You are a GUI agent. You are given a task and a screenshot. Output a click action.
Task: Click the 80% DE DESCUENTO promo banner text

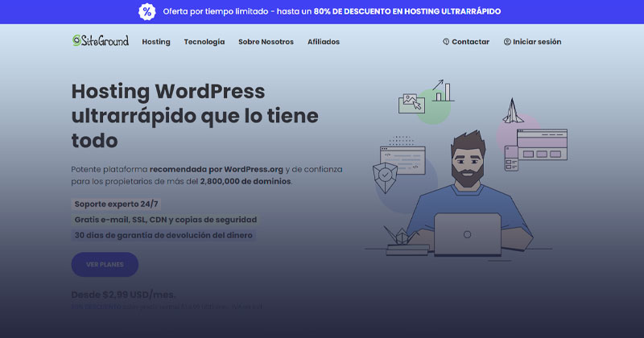click(407, 11)
